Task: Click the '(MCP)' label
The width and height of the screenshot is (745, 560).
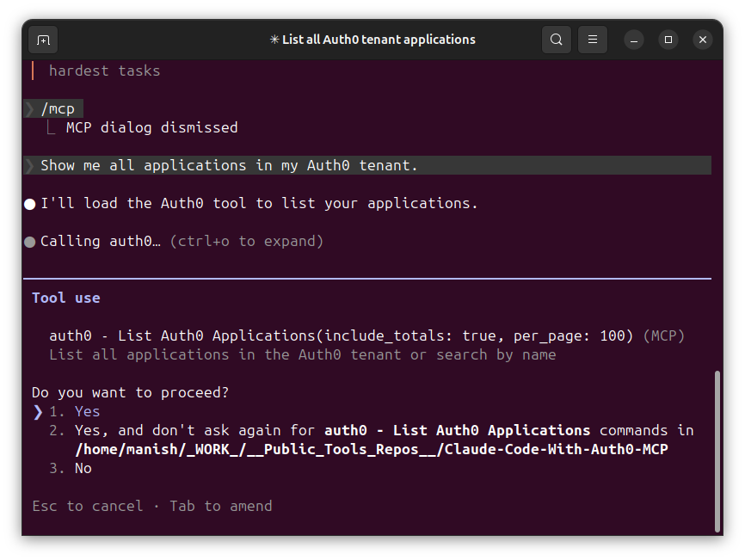Action: 664,335
